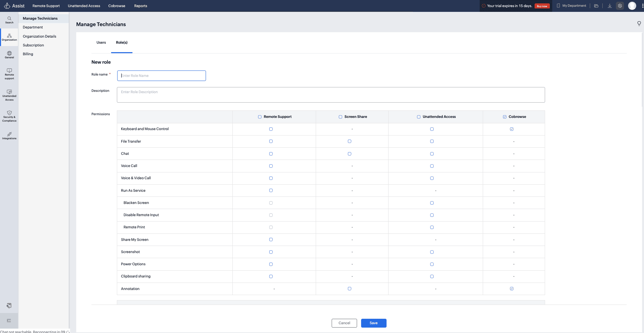The height and width of the screenshot is (333, 644).
Task: Click the settings gear icon in header
Action: [x=620, y=6]
